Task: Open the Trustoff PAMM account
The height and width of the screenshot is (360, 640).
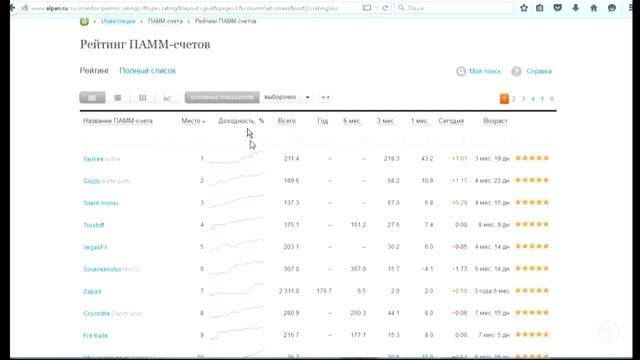Action: [x=93, y=225]
